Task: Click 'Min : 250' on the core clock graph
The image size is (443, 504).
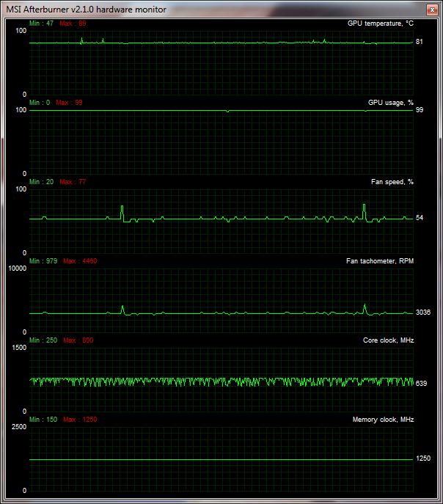Action: (43, 340)
